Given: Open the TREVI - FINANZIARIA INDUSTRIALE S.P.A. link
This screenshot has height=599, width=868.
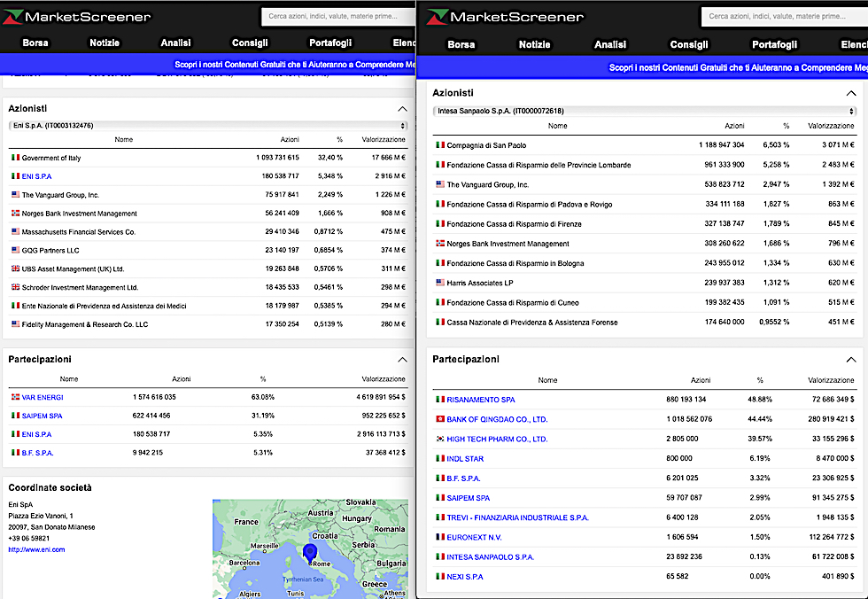Looking at the screenshot, I should [x=517, y=517].
